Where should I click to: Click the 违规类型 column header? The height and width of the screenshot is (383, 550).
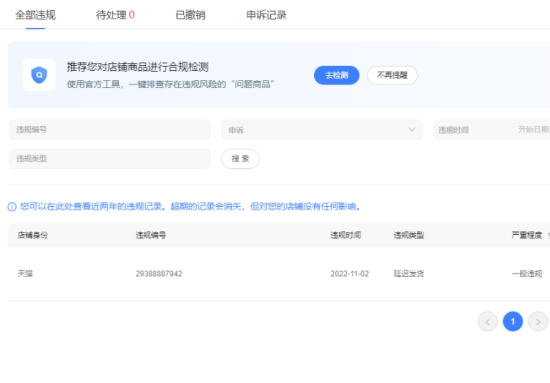[409, 235]
